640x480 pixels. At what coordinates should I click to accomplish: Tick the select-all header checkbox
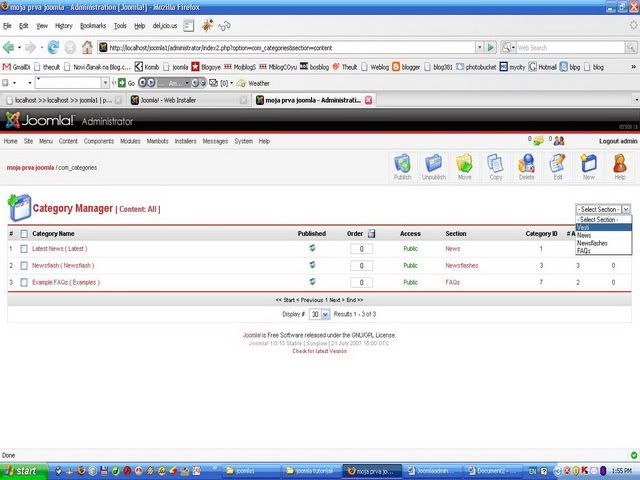tap(24, 234)
